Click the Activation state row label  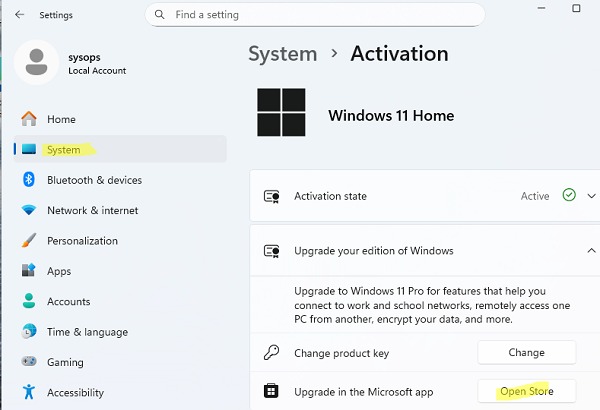pos(330,196)
